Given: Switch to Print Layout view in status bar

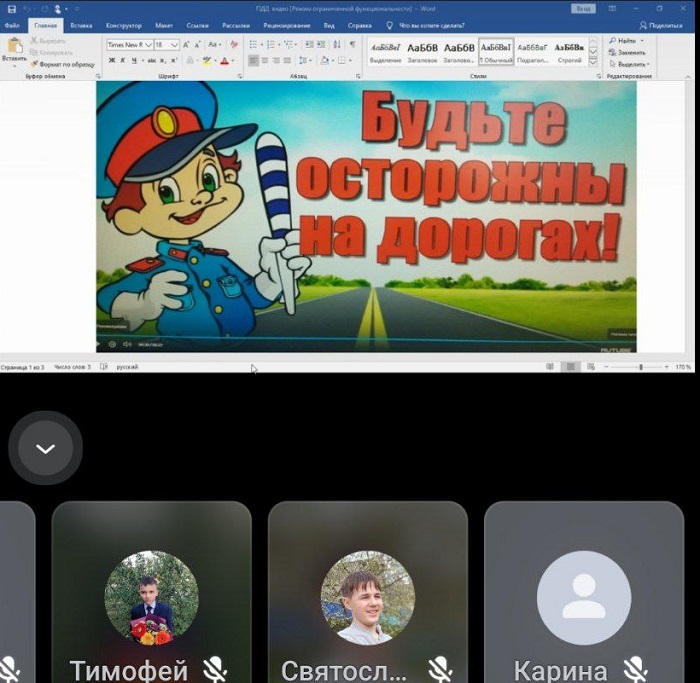Looking at the screenshot, I should point(571,366).
